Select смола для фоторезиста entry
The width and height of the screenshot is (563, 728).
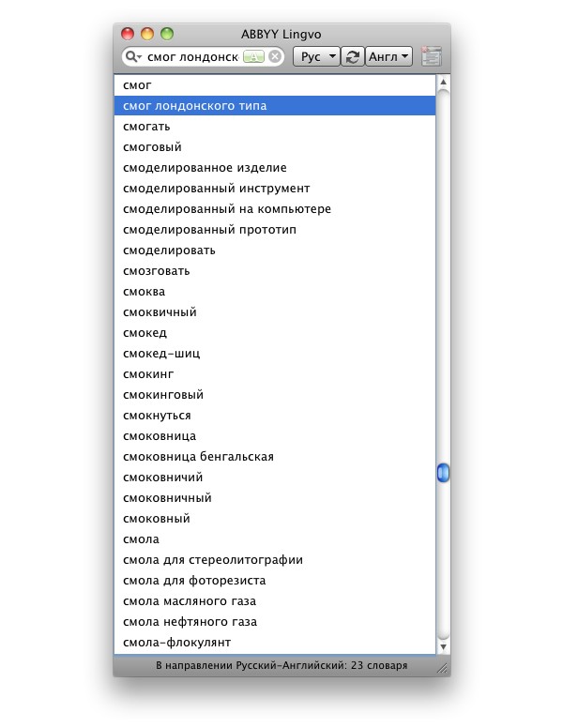pos(194,581)
